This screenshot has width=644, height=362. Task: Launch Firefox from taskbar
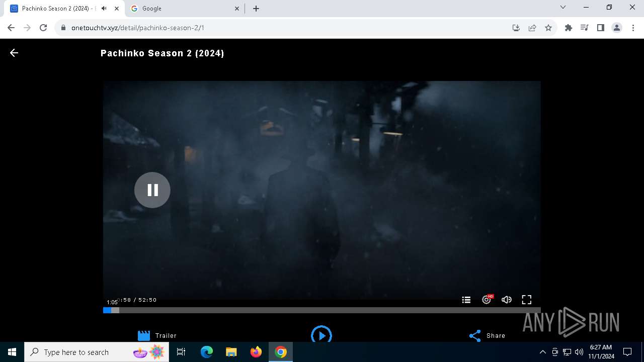(256, 352)
